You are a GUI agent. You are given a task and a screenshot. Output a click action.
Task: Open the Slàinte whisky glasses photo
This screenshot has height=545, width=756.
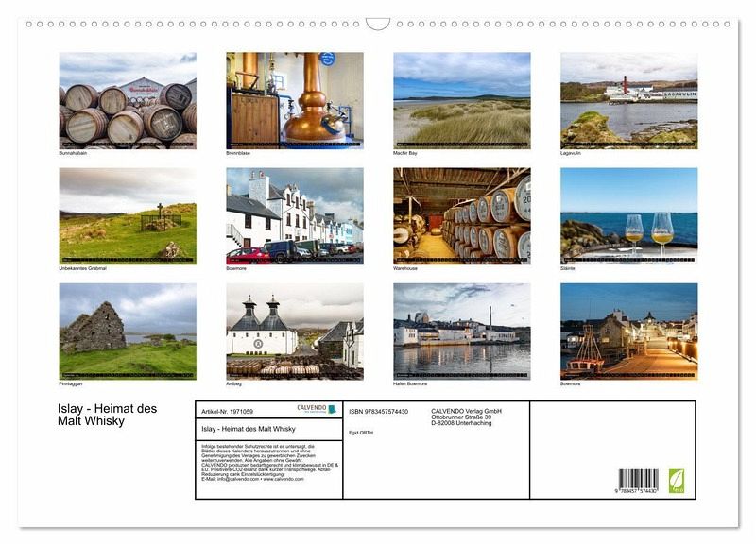click(x=628, y=216)
